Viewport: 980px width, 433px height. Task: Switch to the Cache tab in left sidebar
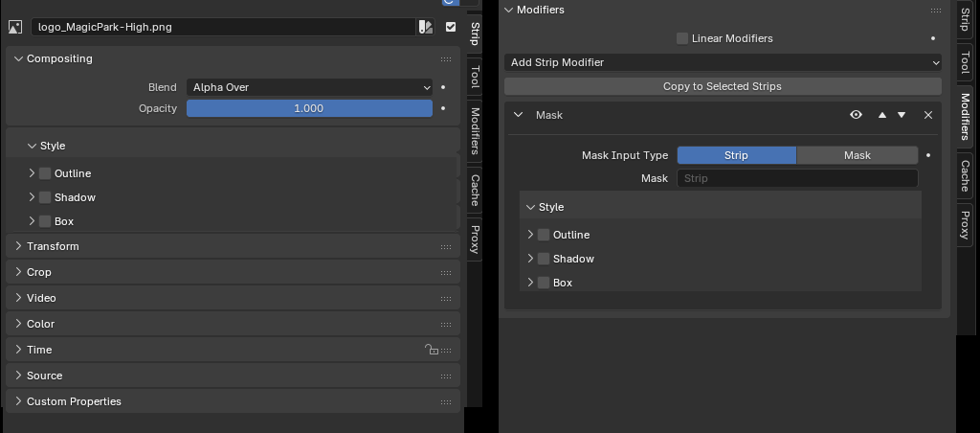(x=475, y=191)
